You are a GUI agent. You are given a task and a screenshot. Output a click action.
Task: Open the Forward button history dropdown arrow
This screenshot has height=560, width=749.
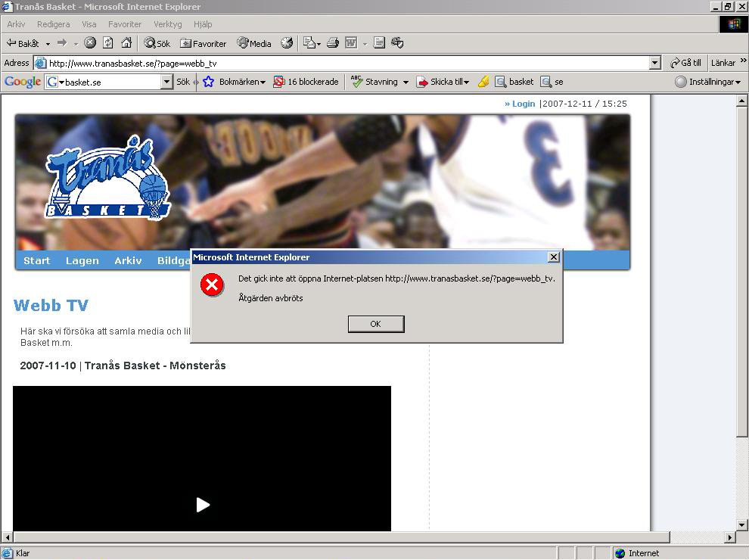tap(76, 44)
